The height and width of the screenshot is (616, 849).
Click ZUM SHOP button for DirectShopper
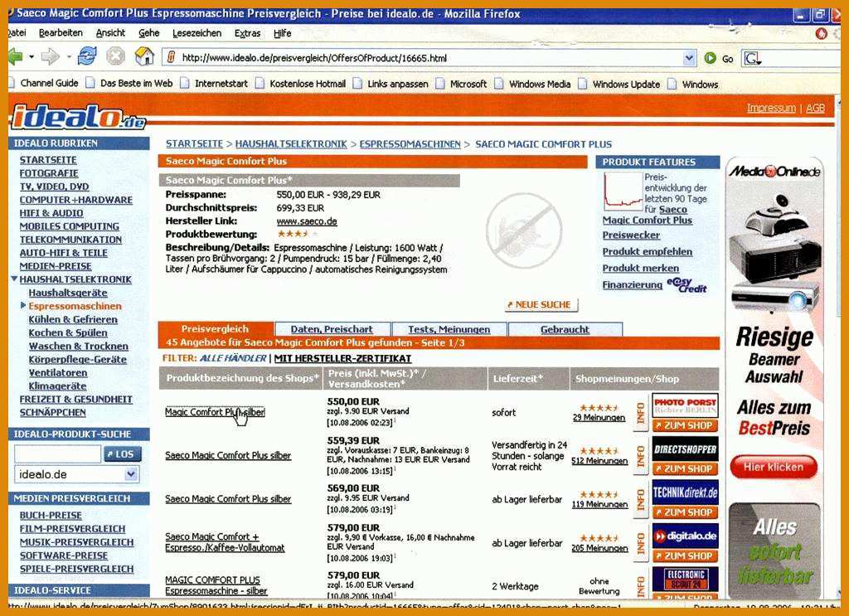coord(685,468)
